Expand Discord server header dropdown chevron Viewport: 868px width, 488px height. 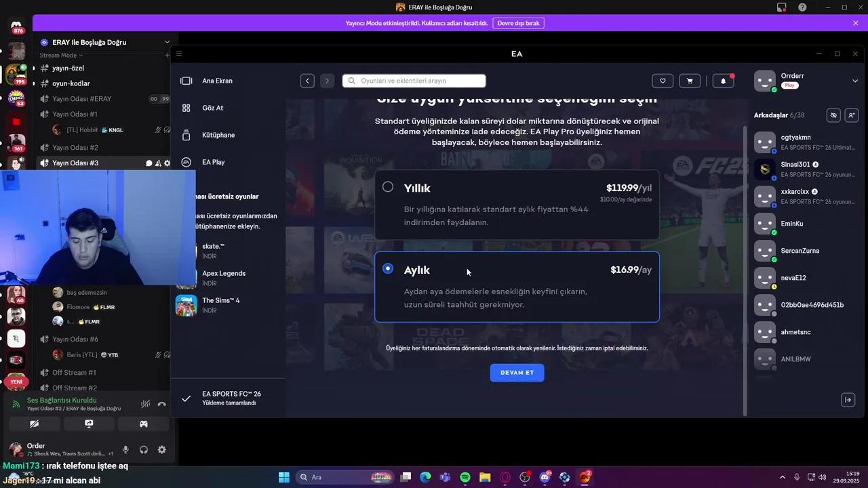tap(167, 42)
